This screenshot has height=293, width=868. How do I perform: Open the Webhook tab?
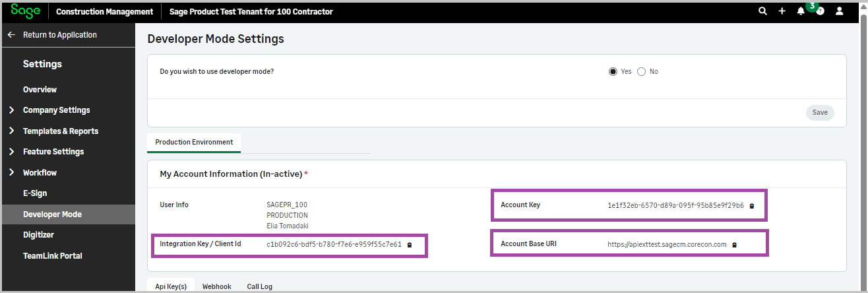point(216,286)
